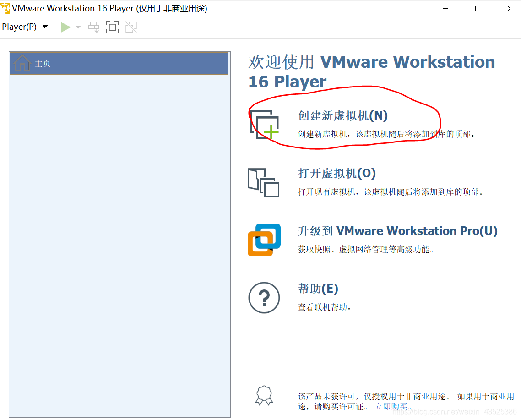
Task: Click 创建新虚拟机(N) heading
Action: 342,116
